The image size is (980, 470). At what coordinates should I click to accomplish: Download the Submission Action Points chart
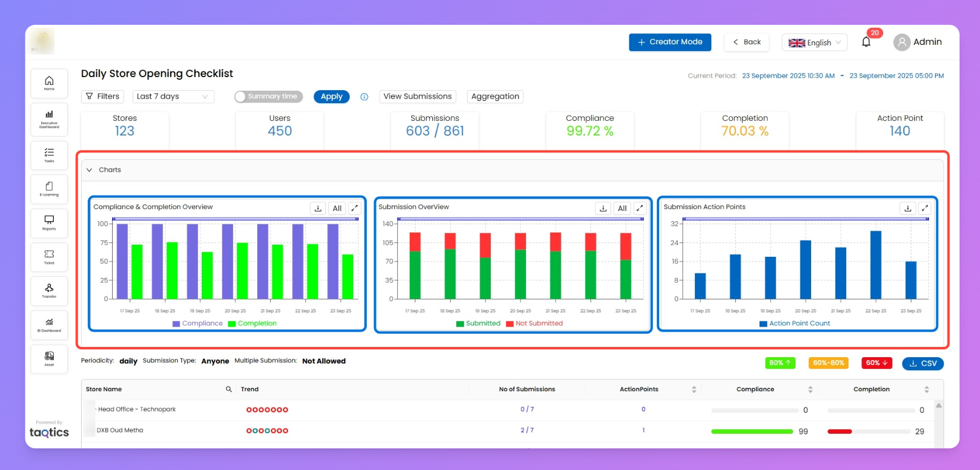coord(907,208)
